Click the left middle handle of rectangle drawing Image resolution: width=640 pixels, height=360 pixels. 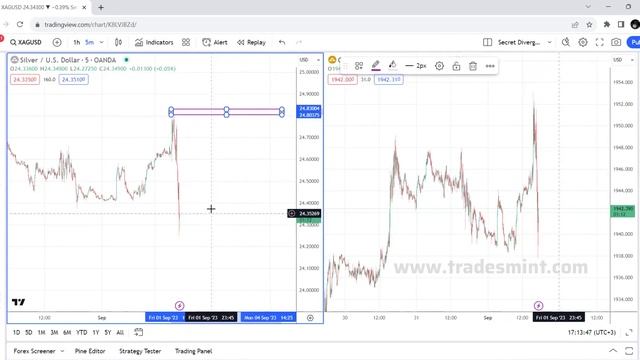(171, 112)
